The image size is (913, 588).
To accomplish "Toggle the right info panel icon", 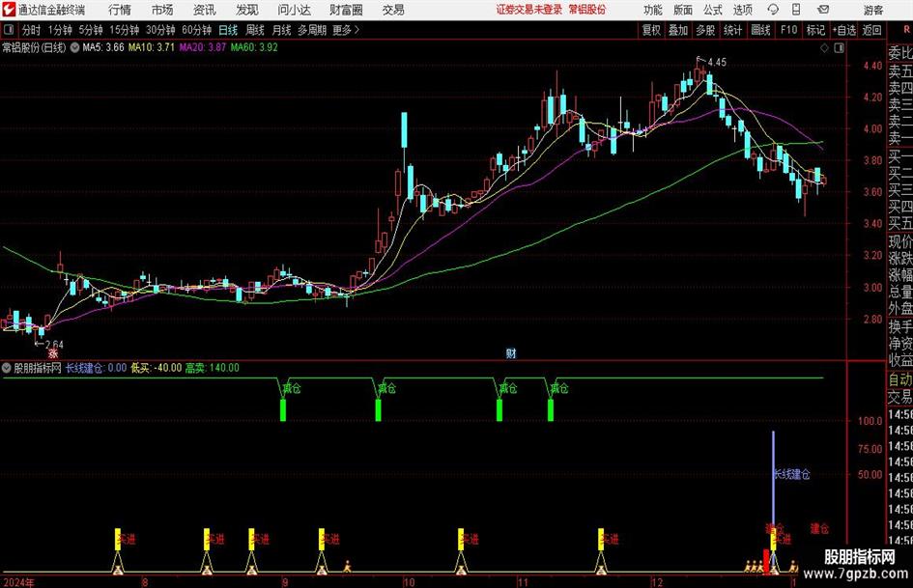I will (839, 48).
